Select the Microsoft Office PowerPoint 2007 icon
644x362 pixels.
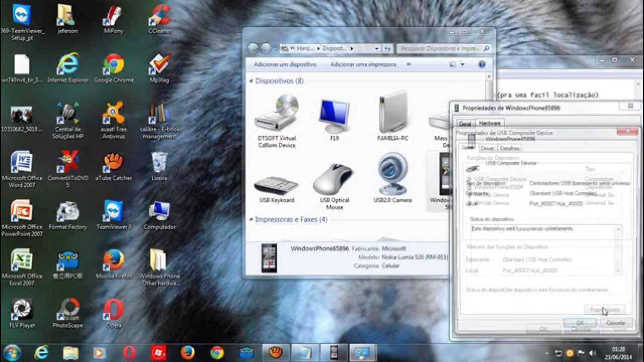[x=22, y=219]
